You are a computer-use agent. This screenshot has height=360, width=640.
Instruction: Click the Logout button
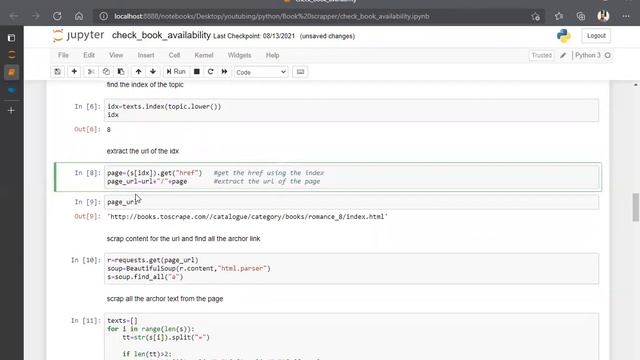(596, 36)
